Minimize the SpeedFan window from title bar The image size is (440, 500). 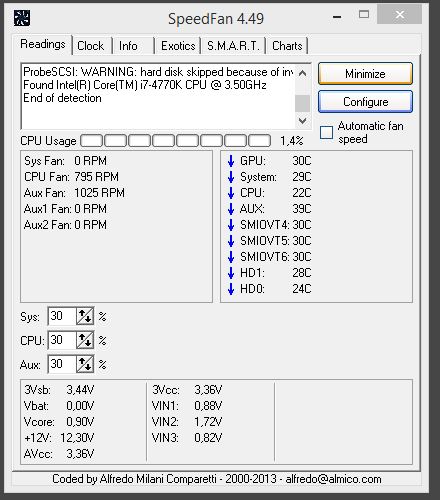[337, 17]
